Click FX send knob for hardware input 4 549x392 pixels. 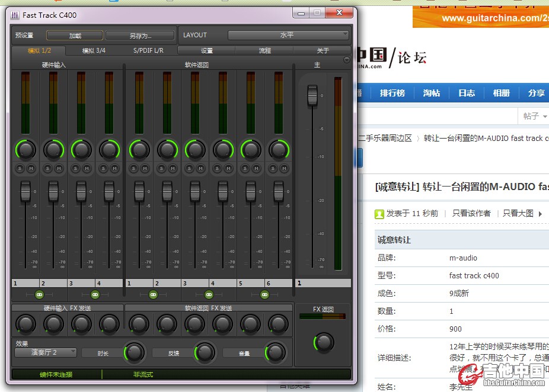[109, 324]
